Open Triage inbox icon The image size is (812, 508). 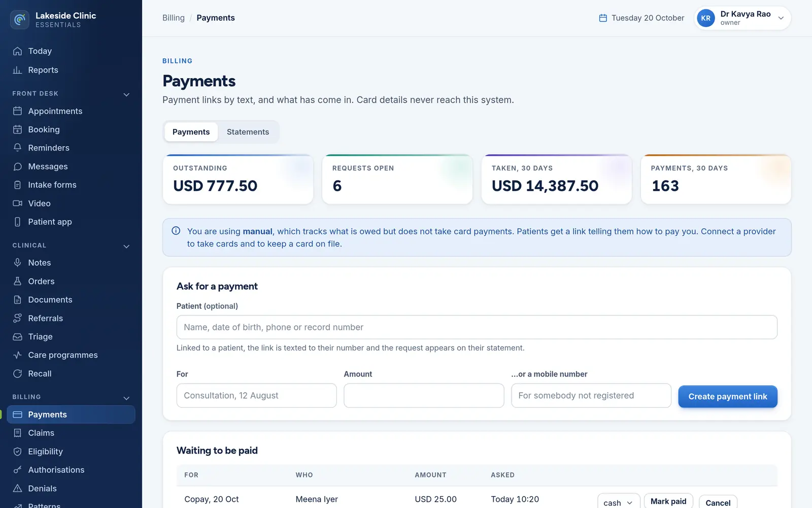click(x=17, y=337)
